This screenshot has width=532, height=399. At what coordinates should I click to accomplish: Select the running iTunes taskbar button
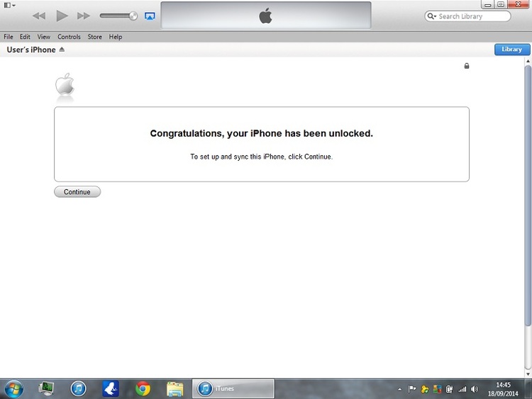[x=233, y=388]
